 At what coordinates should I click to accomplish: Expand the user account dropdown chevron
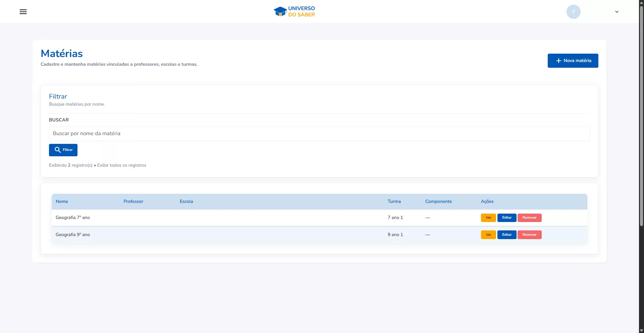click(x=616, y=12)
